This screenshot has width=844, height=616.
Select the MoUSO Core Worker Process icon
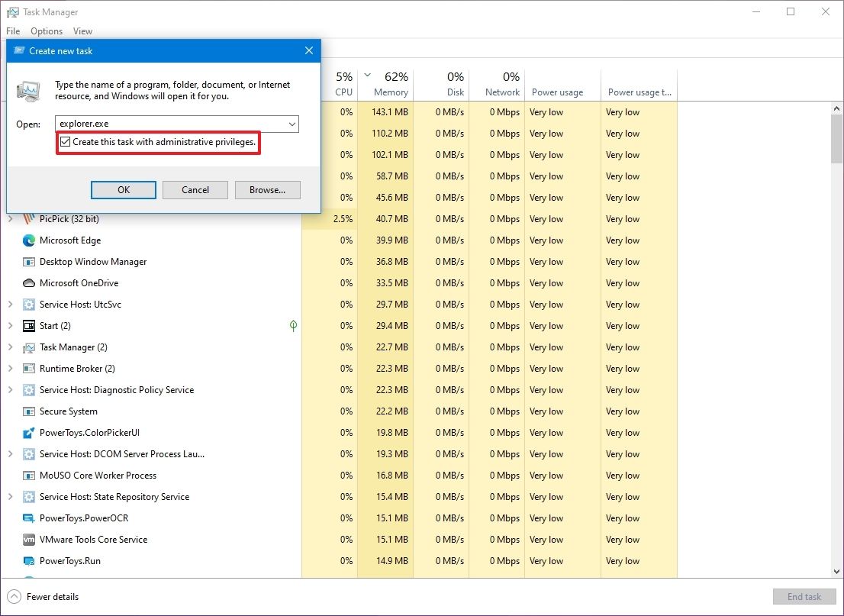coord(28,476)
